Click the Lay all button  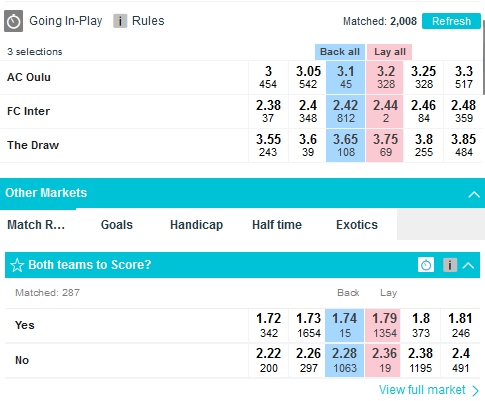coord(390,52)
